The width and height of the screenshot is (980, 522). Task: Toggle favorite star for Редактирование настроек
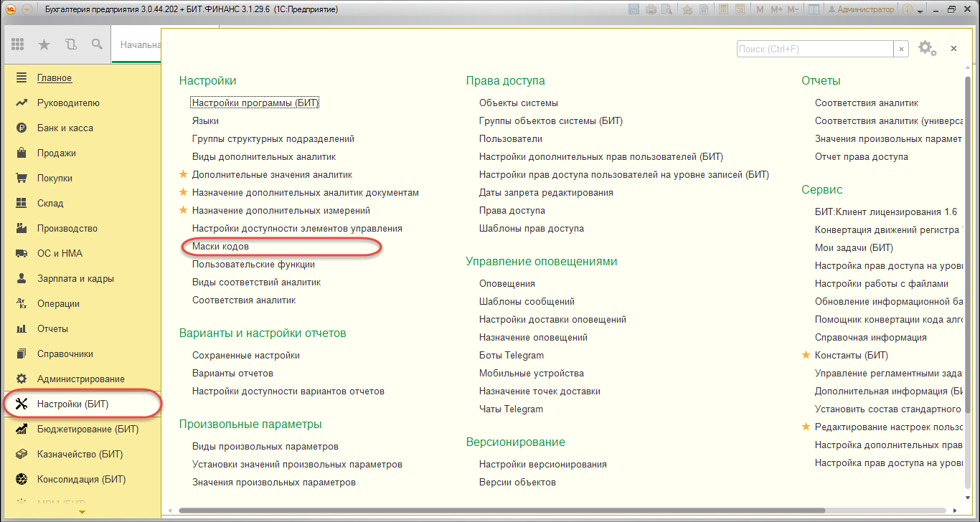[806, 427]
